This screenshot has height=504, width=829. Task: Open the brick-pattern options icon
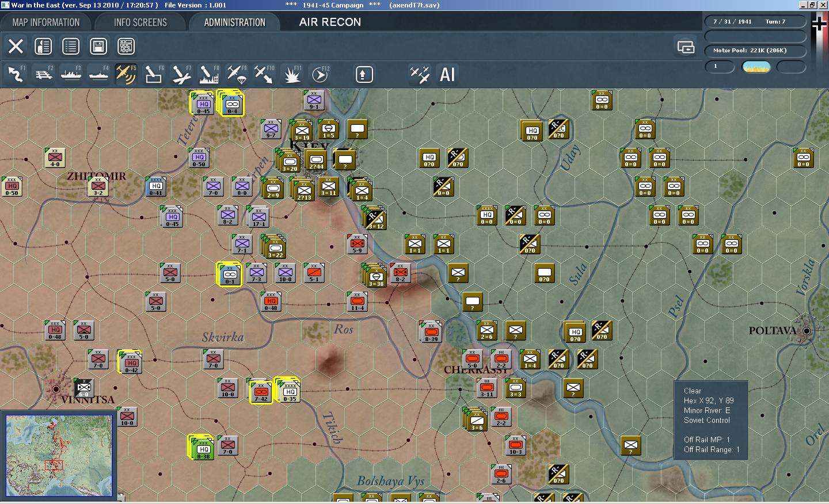tap(126, 46)
